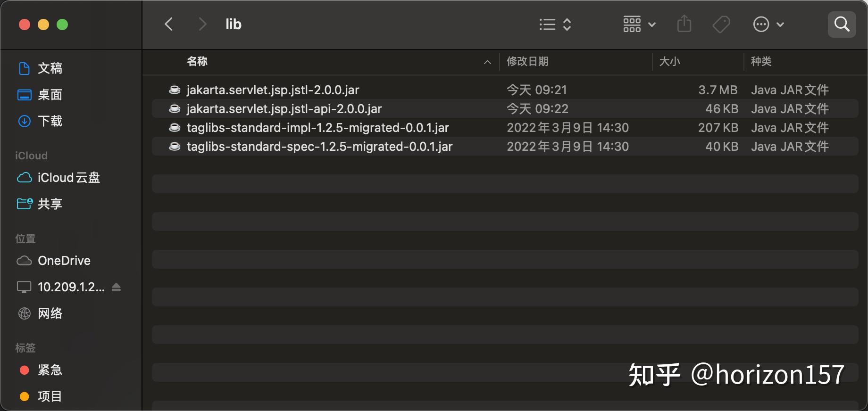Click the Share toolbar icon
This screenshot has height=411, width=868.
[684, 24]
